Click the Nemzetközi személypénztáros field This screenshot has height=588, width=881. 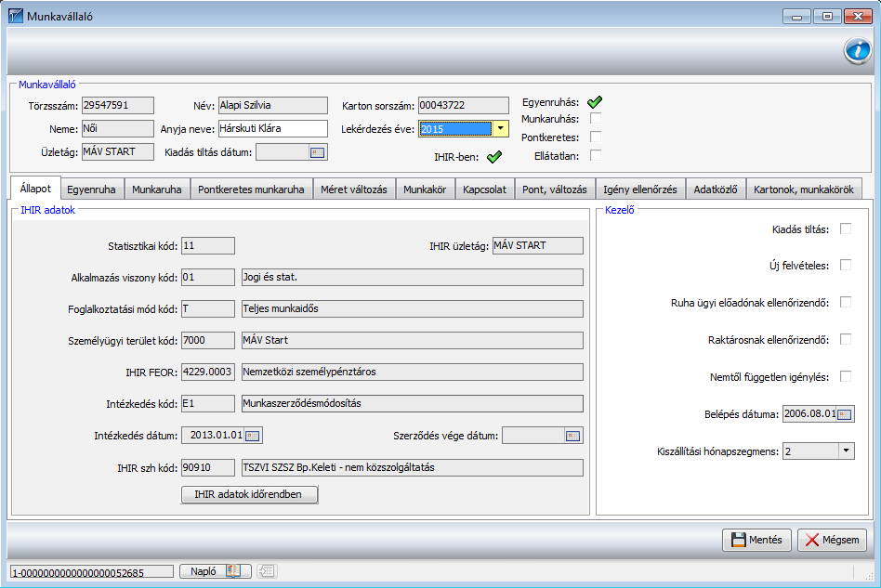point(413,372)
